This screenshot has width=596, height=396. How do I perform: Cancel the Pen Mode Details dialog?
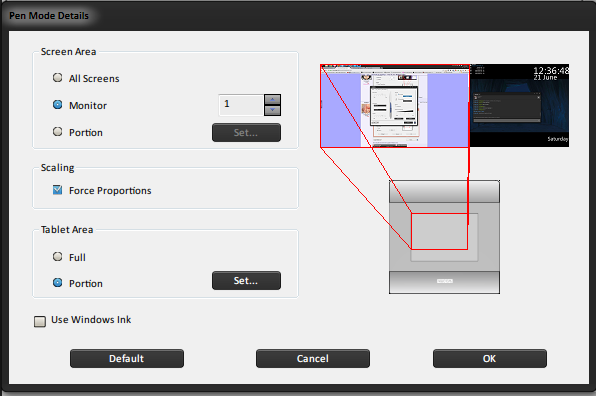[312, 358]
